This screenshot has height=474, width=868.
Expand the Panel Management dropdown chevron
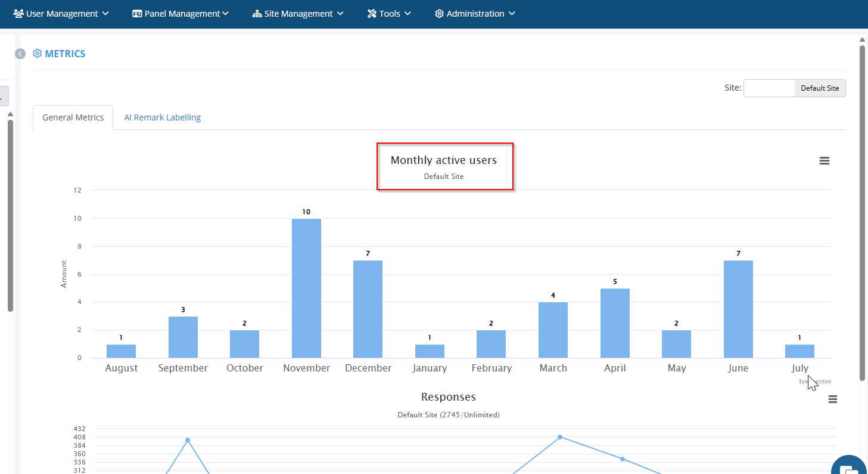pos(225,13)
